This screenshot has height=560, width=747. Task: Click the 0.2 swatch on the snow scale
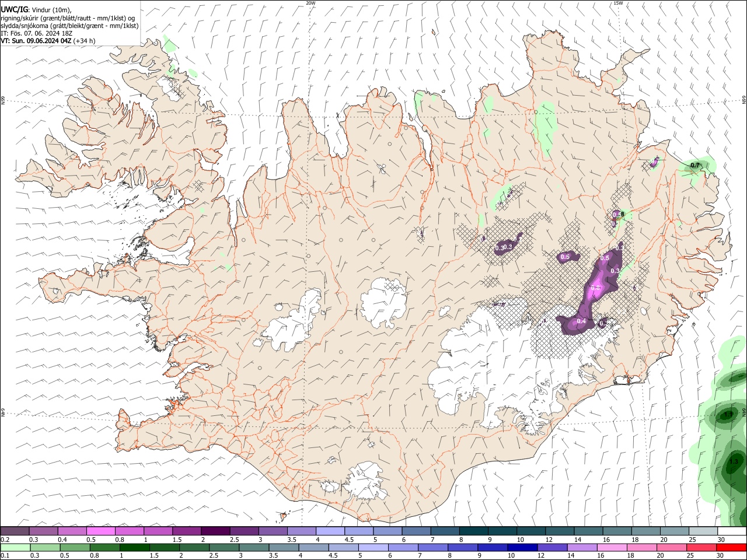15,531
